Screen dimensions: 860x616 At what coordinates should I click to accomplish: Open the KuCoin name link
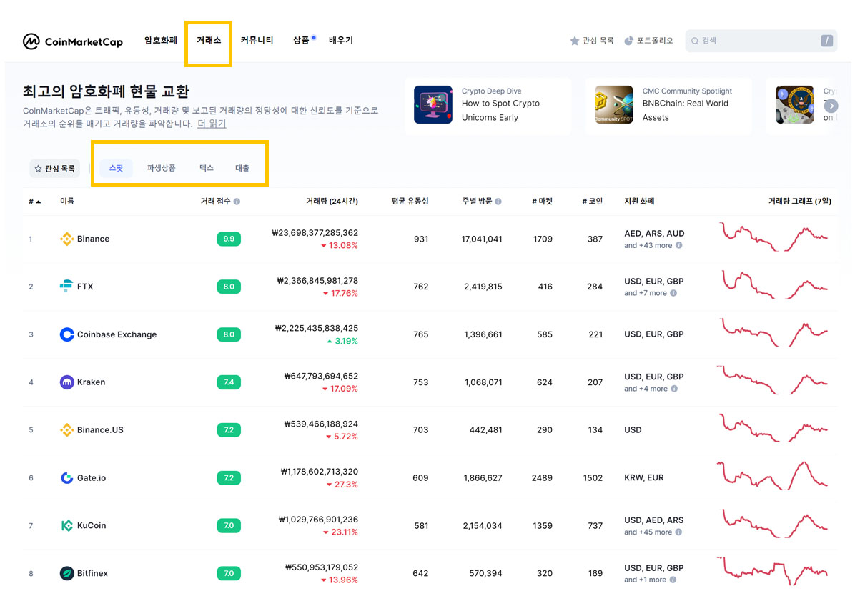tap(92, 526)
